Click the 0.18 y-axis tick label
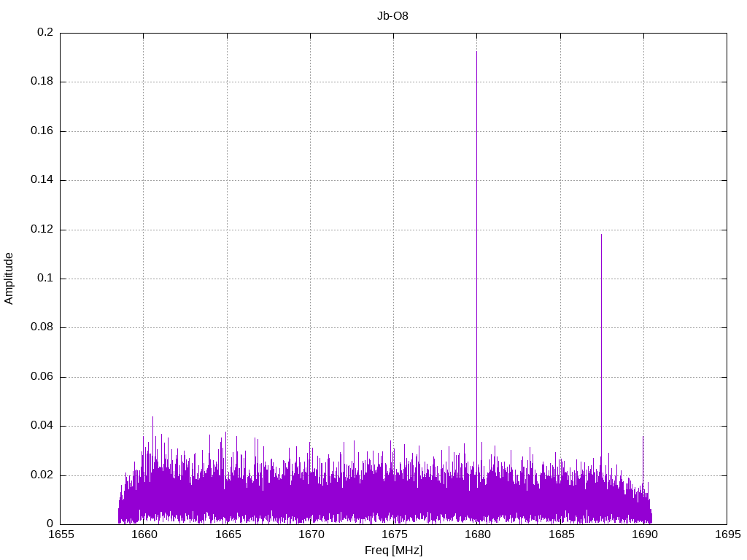This screenshot has width=747, height=560. coord(42,82)
